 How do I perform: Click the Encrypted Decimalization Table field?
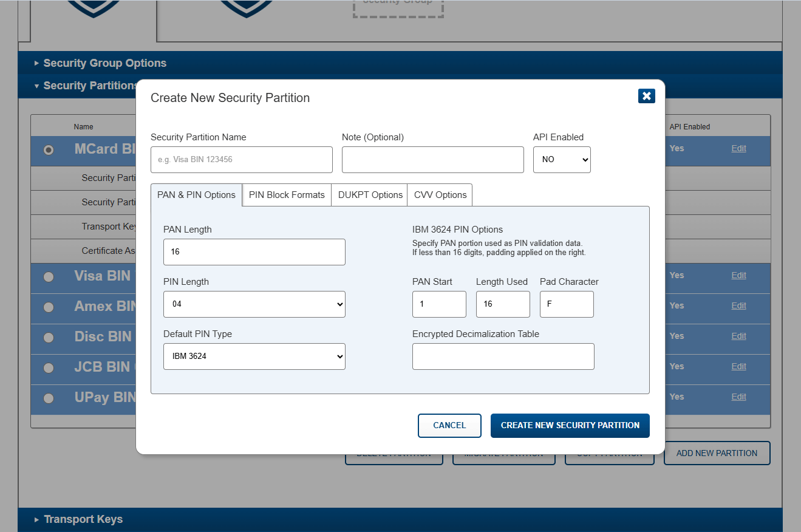(503, 356)
